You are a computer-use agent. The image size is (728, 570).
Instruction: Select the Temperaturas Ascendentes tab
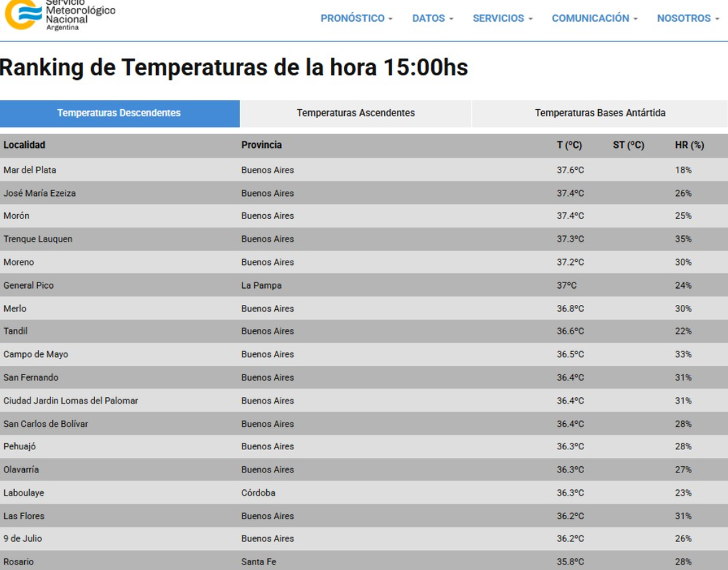[x=356, y=113]
